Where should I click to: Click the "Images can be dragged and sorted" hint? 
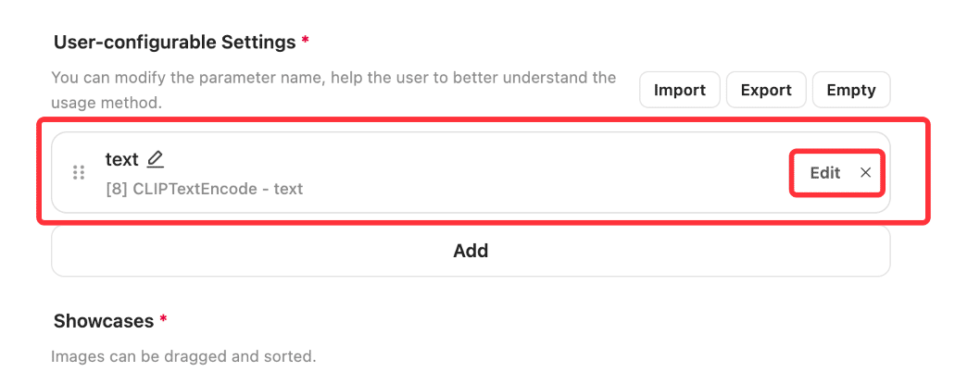pyautogui.click(x=183, y=357)
